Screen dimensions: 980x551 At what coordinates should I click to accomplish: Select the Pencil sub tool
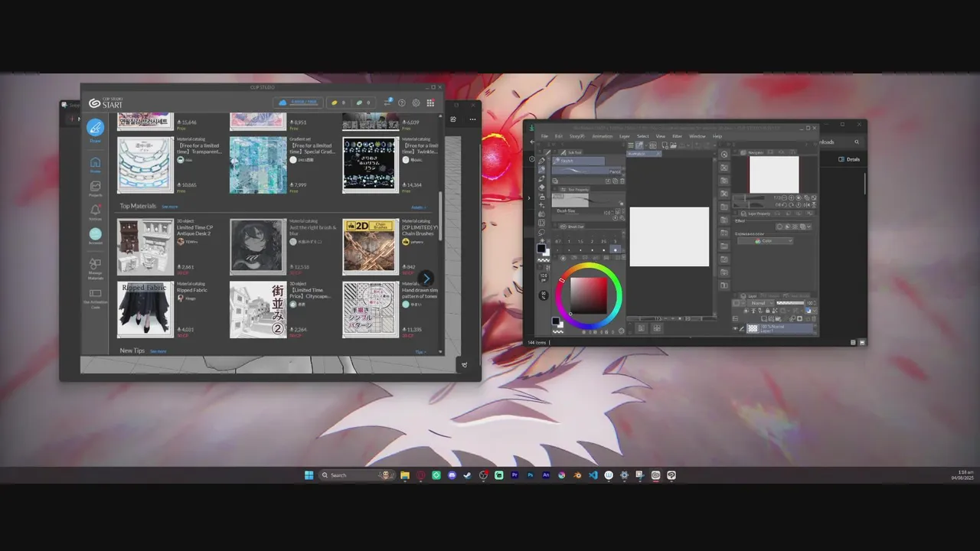pyautogui.click(x=588, y=171)
